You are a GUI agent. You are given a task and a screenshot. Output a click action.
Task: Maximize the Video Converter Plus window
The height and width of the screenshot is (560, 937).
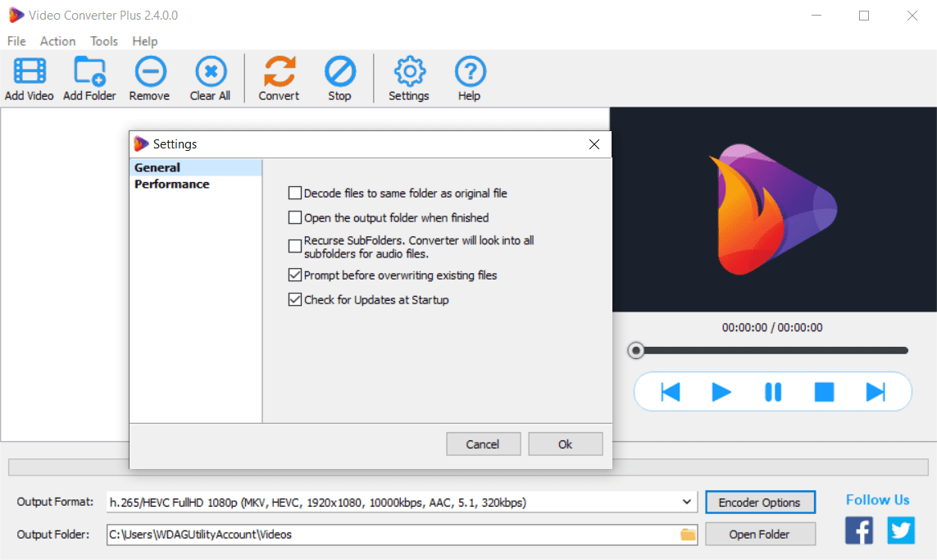coord(864,16)
